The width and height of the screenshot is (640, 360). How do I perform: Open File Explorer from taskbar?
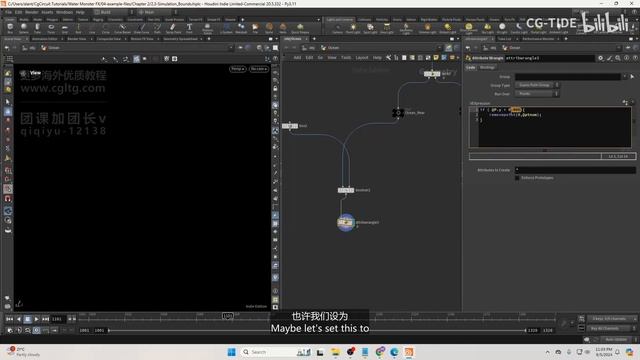336,352
